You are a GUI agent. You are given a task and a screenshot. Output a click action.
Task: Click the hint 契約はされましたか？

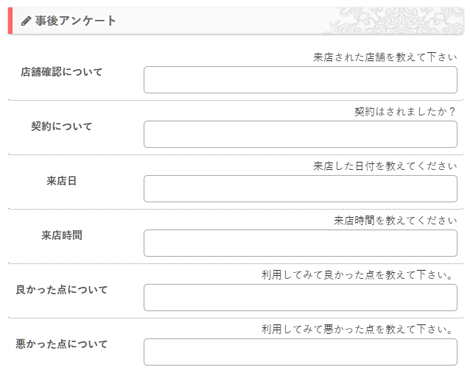406,112
